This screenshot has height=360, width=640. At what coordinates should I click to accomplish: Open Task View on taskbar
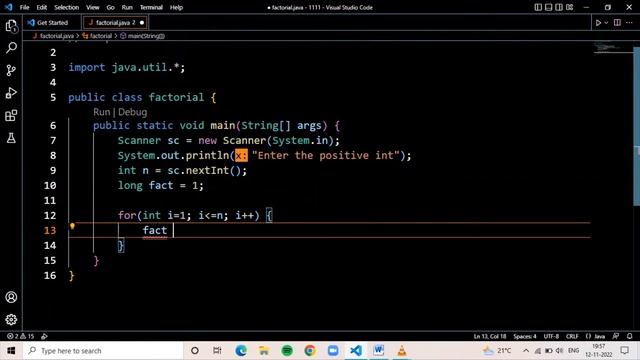coord(217,351)
